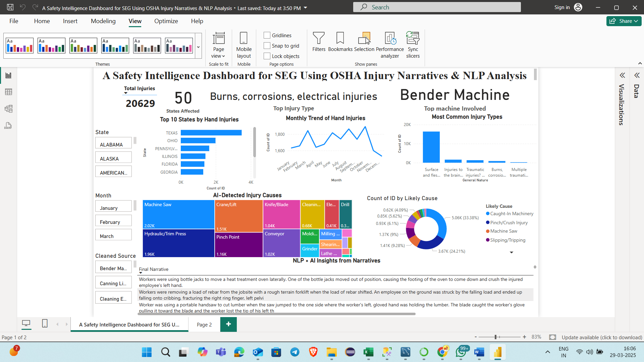Click the Search box in title bar

click(x=437, y=7)
